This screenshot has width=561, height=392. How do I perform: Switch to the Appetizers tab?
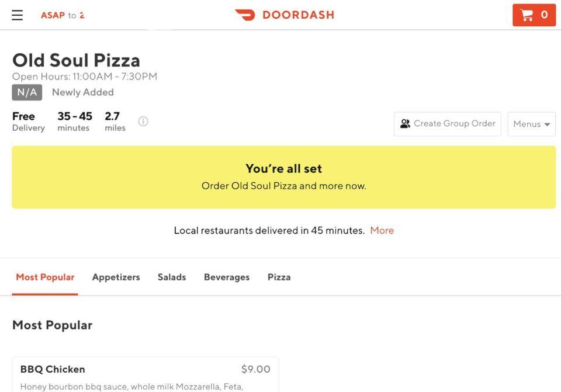click(116, 277)
